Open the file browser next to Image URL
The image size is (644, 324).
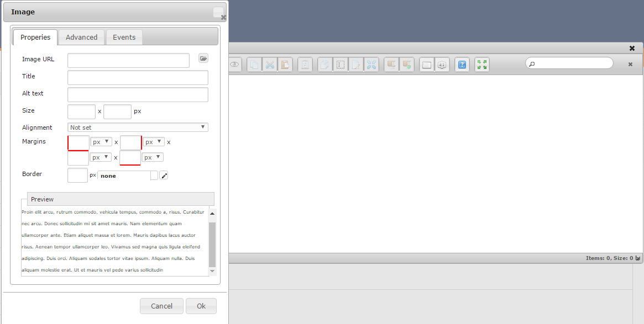click(203, 59)
